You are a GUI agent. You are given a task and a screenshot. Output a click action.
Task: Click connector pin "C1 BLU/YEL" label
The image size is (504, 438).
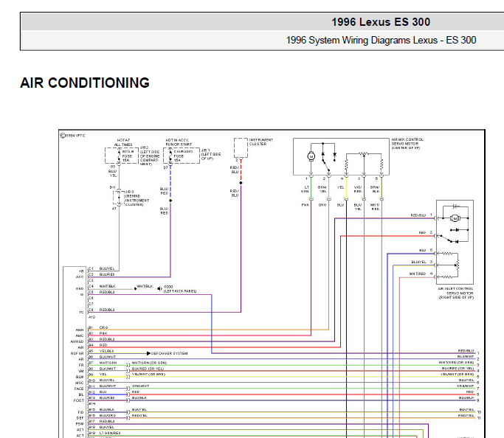click(x=101, y=268)
